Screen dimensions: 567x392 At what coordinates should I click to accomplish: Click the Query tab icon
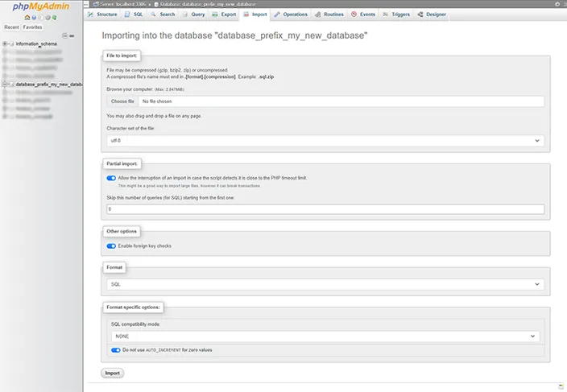click(185, 14)
